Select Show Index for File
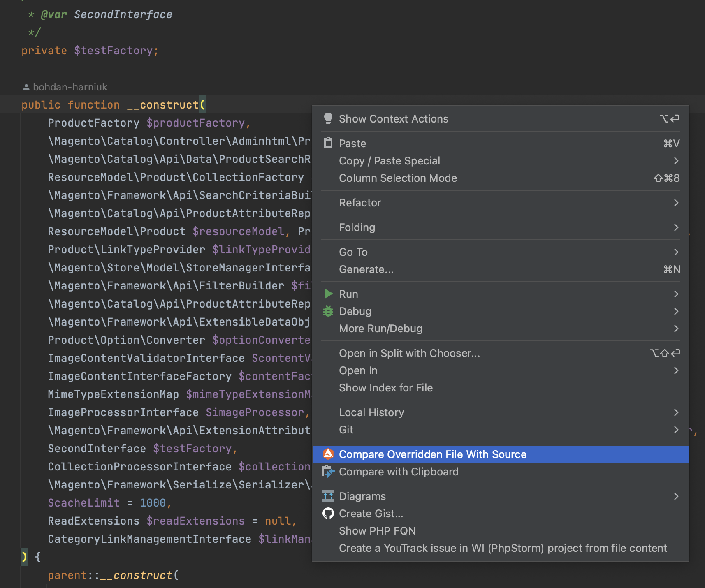Viewport: 705px width, 588px height. coord(500,388)
